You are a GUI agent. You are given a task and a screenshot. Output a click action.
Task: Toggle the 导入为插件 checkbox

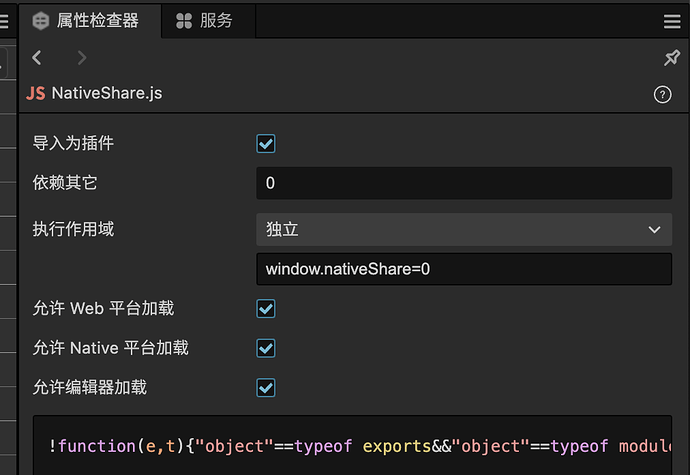click(x=266, y=144)
